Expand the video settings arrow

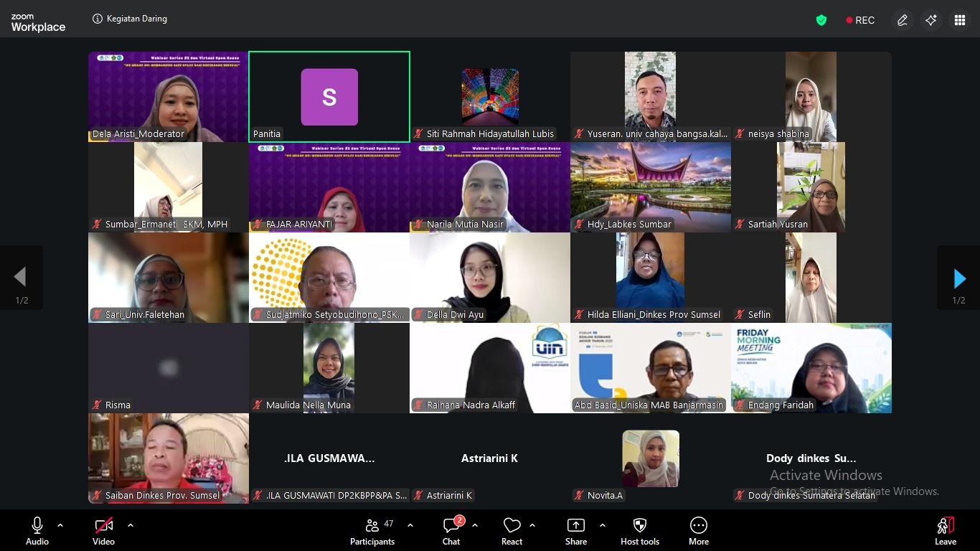point(131,525)
